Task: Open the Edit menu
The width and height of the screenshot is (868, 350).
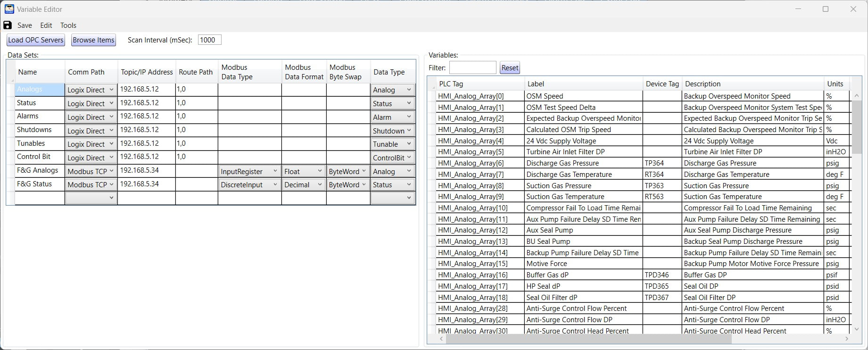Action: (x=46, y=25)
